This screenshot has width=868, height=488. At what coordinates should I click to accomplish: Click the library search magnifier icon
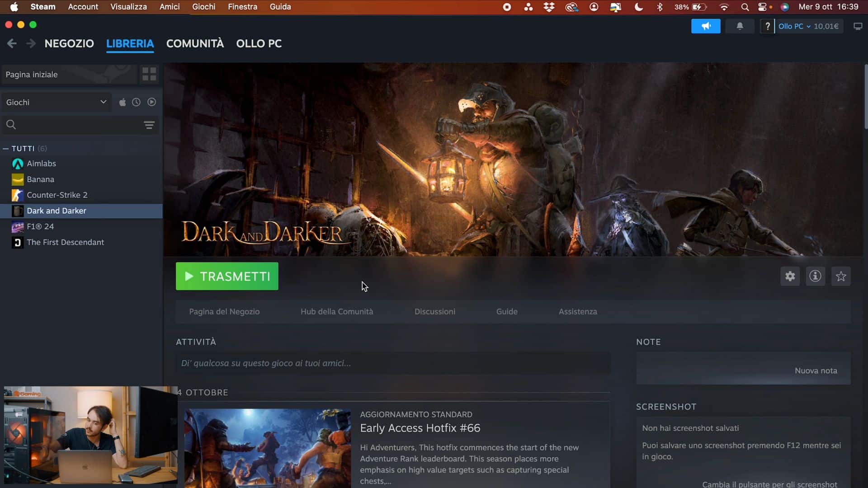coord(11,125)
